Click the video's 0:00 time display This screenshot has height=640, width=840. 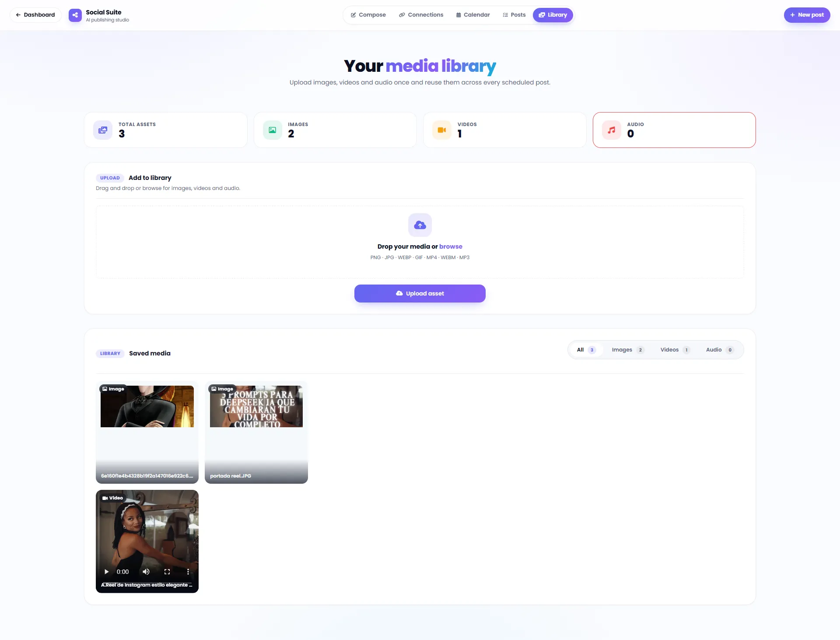click(122, 572)
